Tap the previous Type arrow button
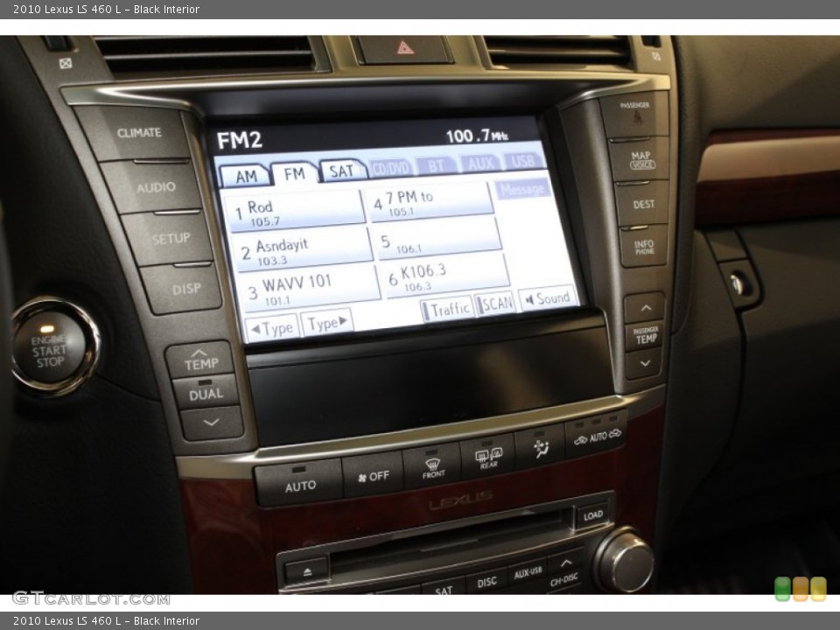Image resolution: width=840 pixels, height=630 pixels. (x=270, y=328)
